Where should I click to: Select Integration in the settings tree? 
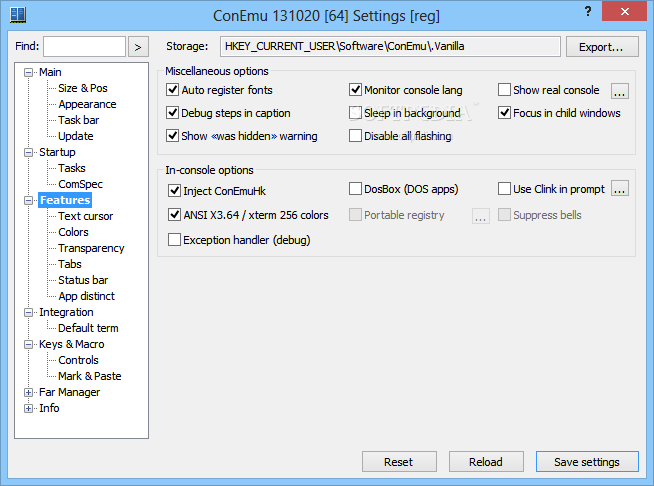(66, 312)
